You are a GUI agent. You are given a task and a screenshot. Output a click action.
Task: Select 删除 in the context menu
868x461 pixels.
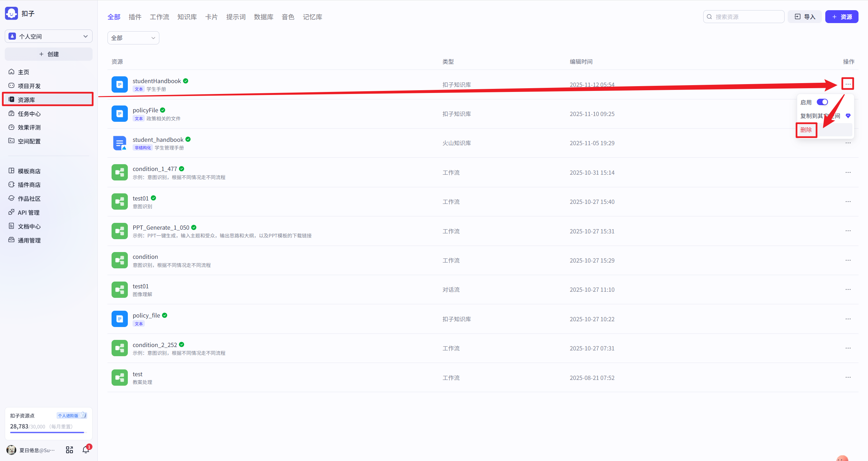click(x=806, y=130)
